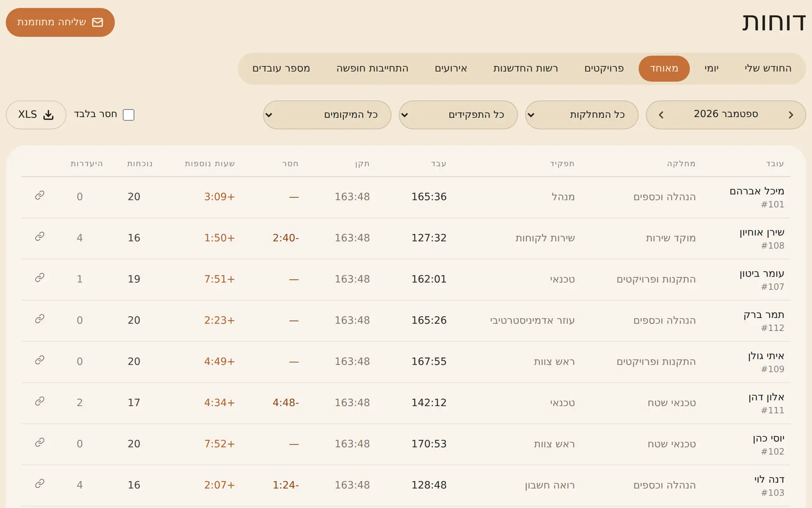Click the ספטמבר 2026 month label

(726, 114)
